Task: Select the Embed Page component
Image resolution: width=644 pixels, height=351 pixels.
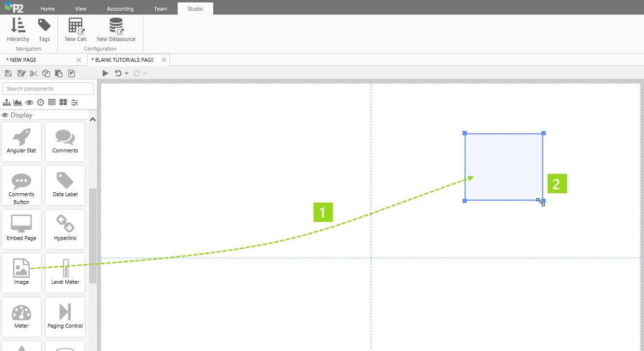Action: (21, 229)
